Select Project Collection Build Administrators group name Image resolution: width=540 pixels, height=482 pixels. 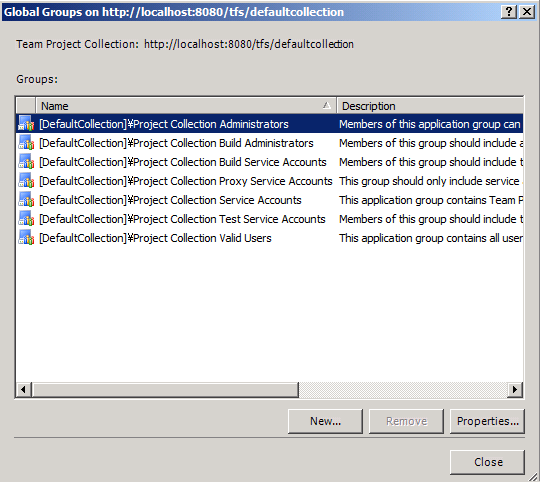(x=176, y=143)
